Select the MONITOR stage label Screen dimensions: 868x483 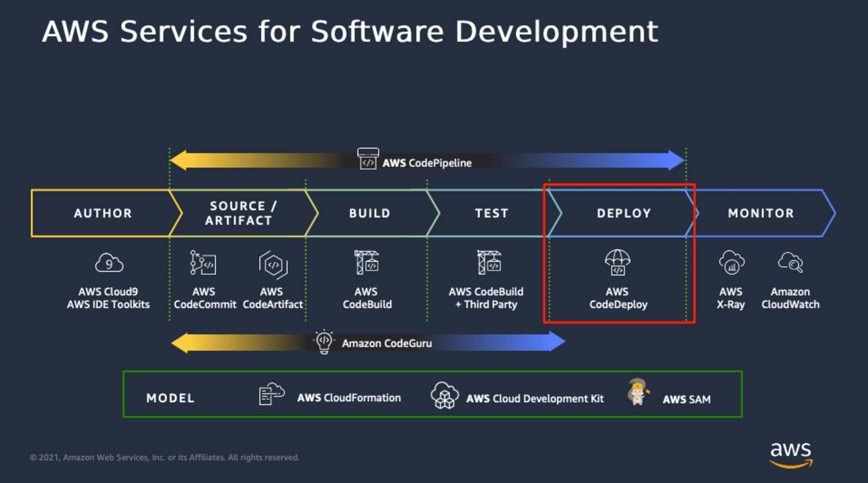point(761,213)
